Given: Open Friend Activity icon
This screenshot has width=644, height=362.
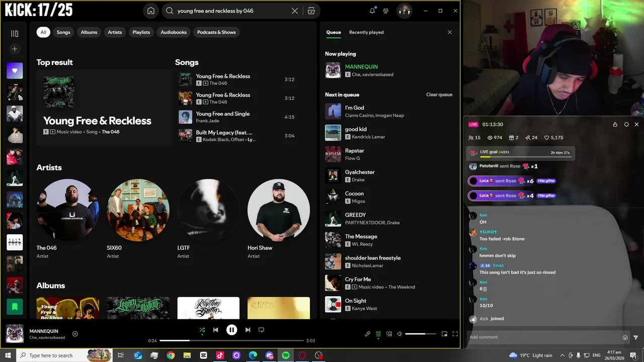Looking at the screenshot, I should tap(386, 11).
